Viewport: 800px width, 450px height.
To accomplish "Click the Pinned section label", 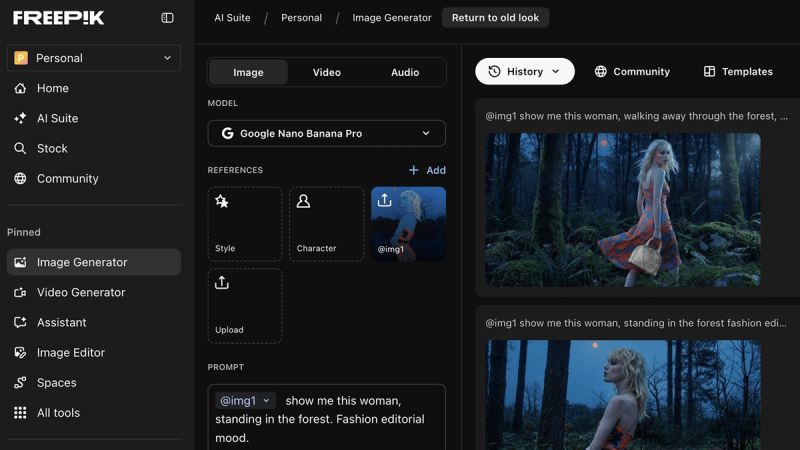I will click(24, 232).
